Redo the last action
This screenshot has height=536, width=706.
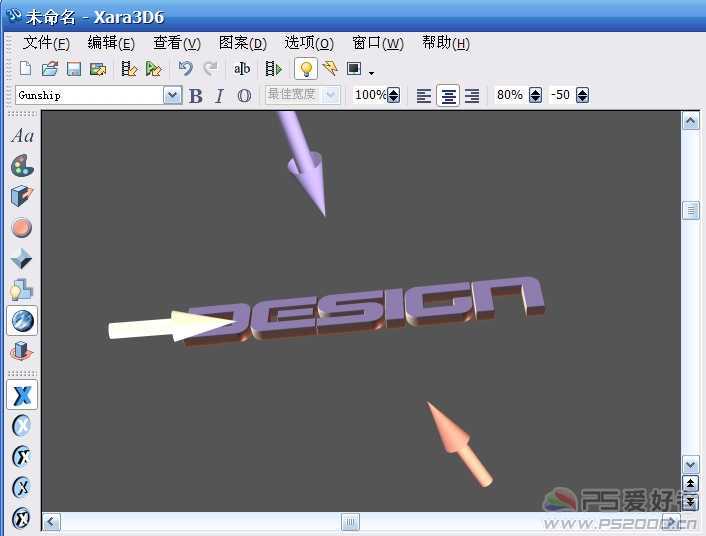pyautogui.click(x=209, y=68)
